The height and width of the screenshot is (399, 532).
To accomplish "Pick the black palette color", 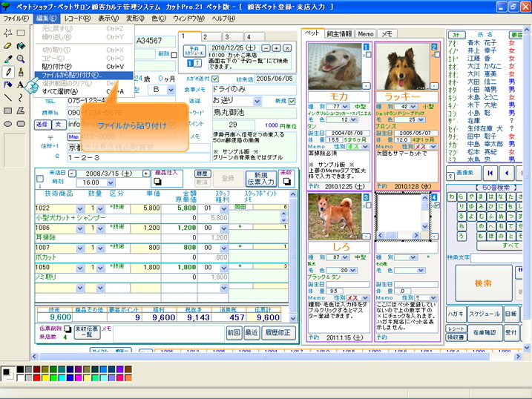I will 20,369.
